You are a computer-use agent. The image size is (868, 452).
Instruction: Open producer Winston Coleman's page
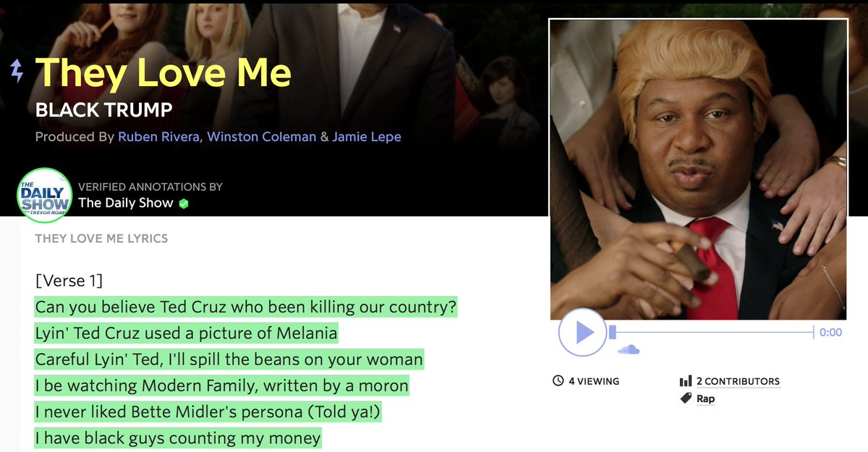(x=262, y=137)
